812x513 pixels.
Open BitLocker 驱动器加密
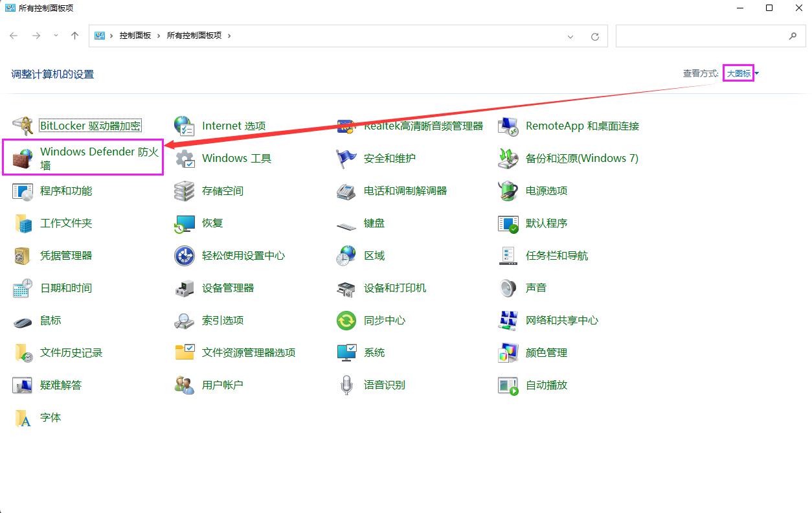pyautogui.click(x=91, y=126)
